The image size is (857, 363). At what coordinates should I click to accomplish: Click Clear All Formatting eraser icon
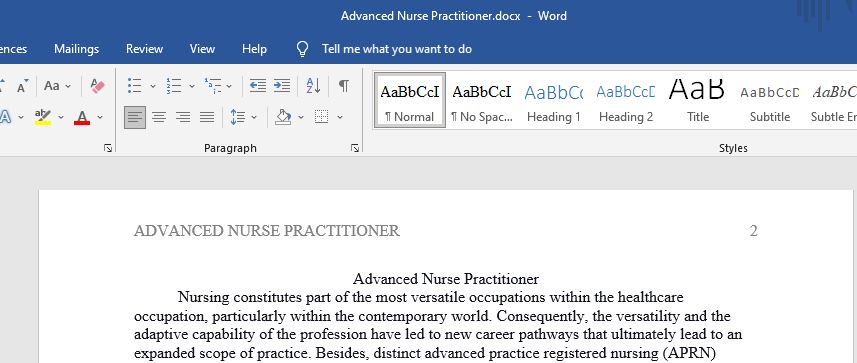(x=97, y=86)
